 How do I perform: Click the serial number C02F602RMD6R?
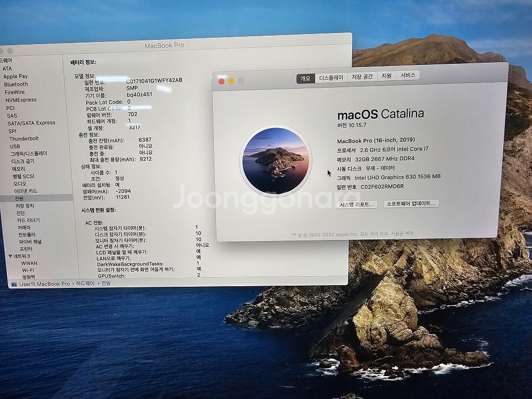click(x=382, y=187)
